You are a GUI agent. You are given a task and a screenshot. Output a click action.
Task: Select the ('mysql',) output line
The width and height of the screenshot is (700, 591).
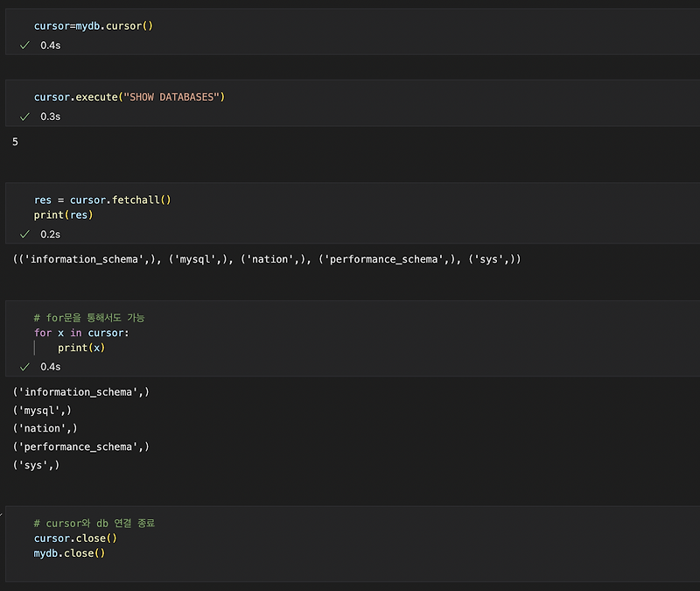click(42, 410)
